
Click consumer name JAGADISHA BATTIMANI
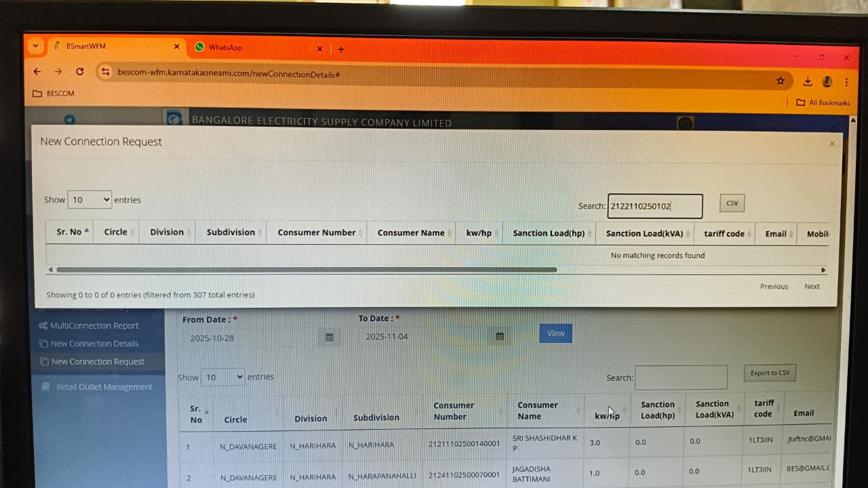(x=532, y=474)
